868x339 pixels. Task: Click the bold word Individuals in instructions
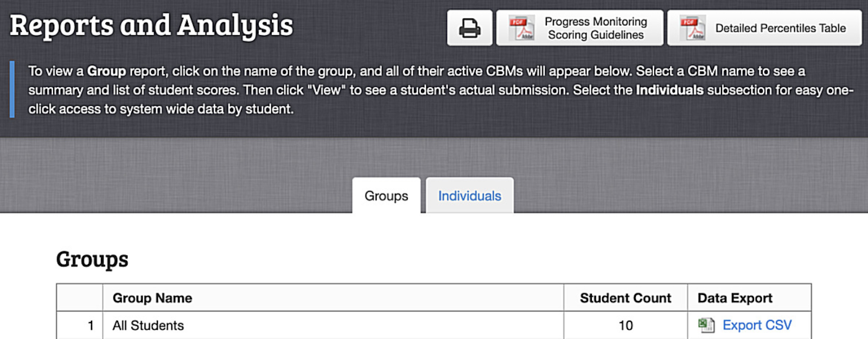coord(669,90)
